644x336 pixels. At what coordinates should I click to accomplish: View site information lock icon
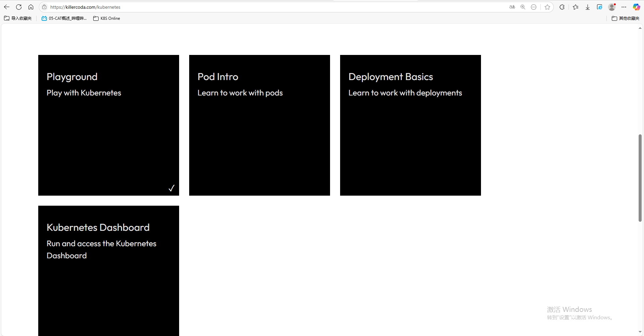[44, 7]
